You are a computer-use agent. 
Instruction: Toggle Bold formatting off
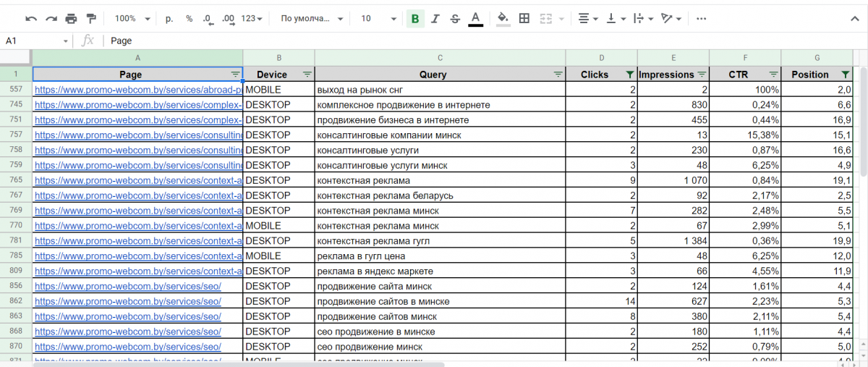point(415,19)
